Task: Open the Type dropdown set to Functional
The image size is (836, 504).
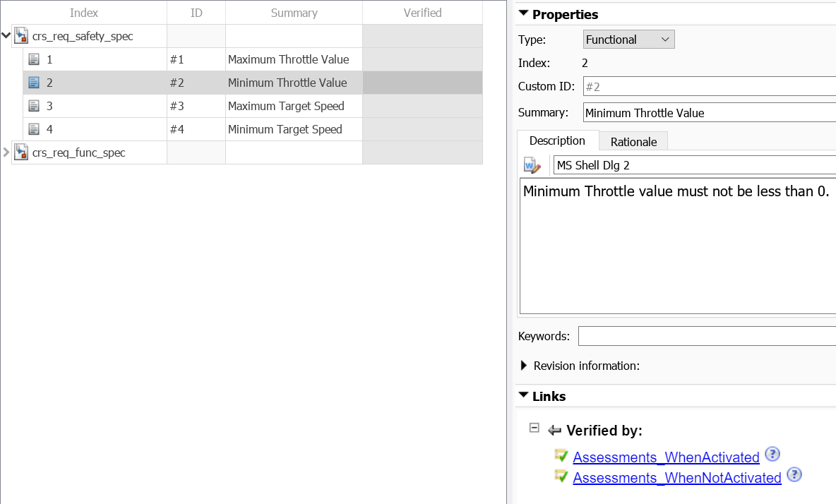Action: pyautogui.click(x=628, y=40)
